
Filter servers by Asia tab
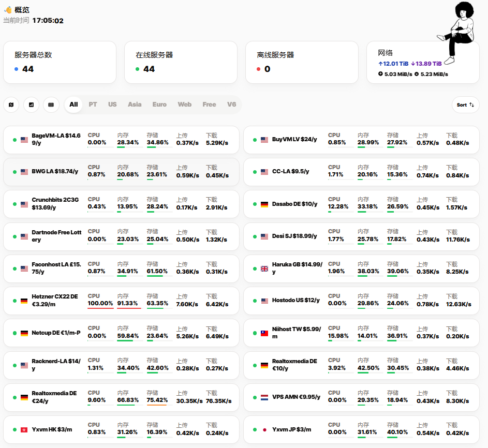(x=135, y=104)
